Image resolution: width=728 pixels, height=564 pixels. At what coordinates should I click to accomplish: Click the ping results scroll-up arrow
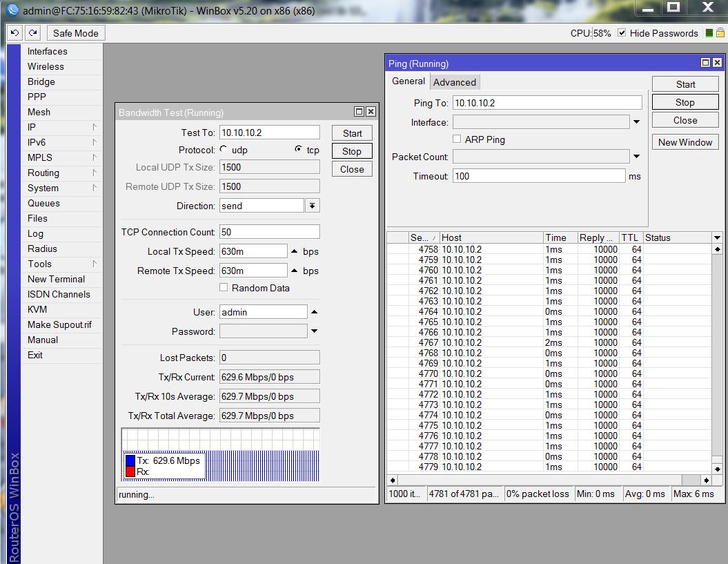point(718,249)
